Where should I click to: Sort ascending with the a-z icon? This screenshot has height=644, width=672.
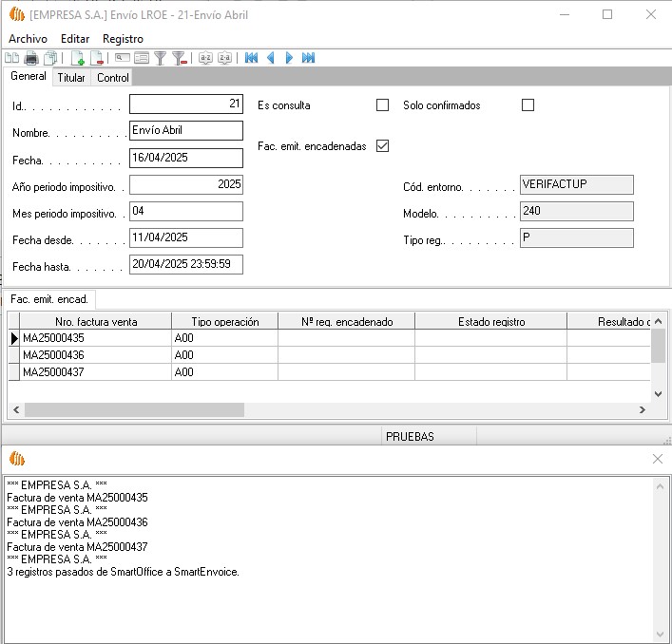(205, 58)
